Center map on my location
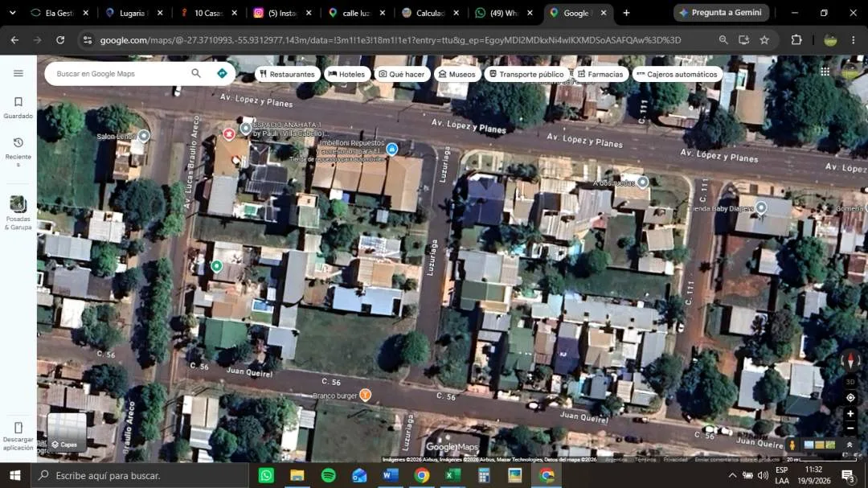868x488 pixels. pyautogui.click(x=851, y=398)
